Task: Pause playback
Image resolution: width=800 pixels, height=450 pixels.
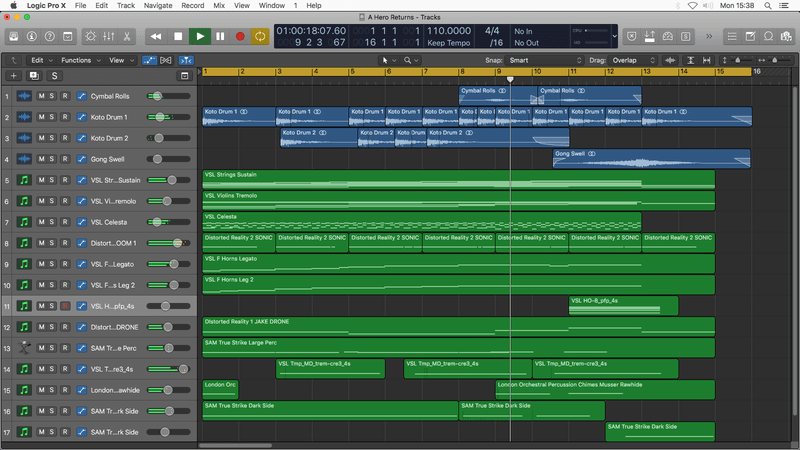Action: tap(220, 36)
